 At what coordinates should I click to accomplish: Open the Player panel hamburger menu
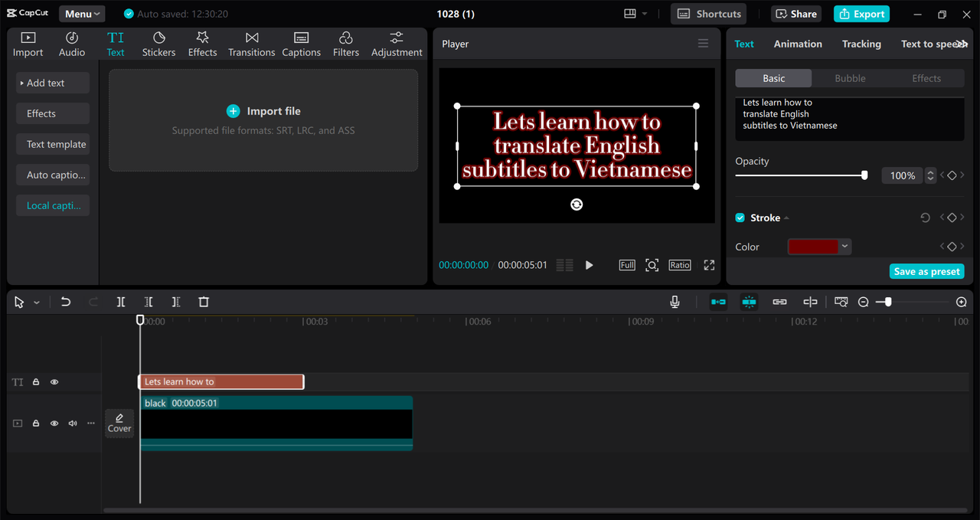(x=703, y=44)
